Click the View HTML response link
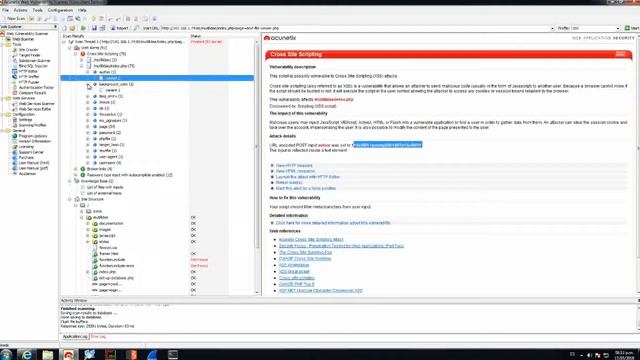The width and height of the screenshot is (640, 360). click(x=295, y=171)
